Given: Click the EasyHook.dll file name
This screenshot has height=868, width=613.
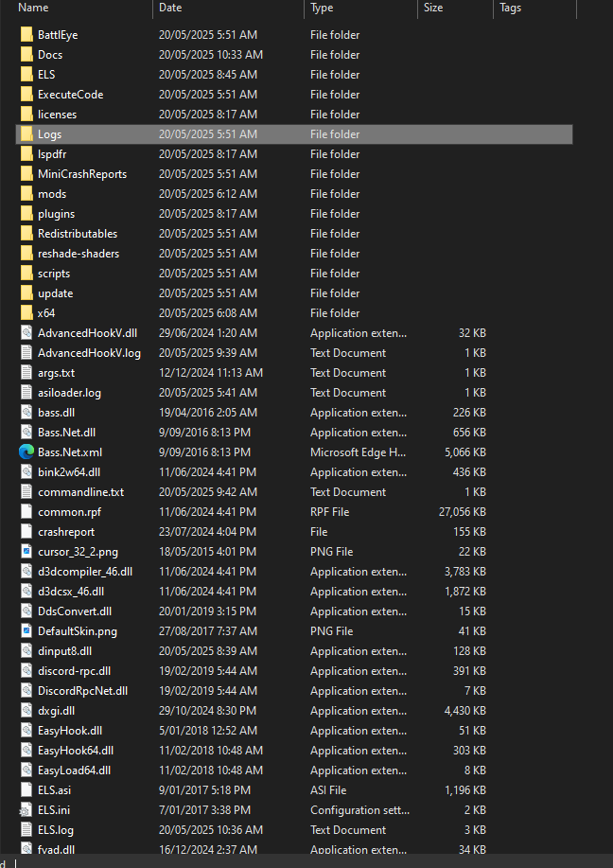Looking at the screenshot, I should (70, 732).
